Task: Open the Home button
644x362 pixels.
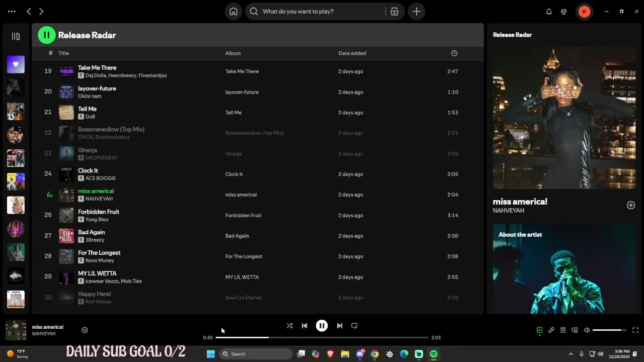Action: (x=233, y=11)
